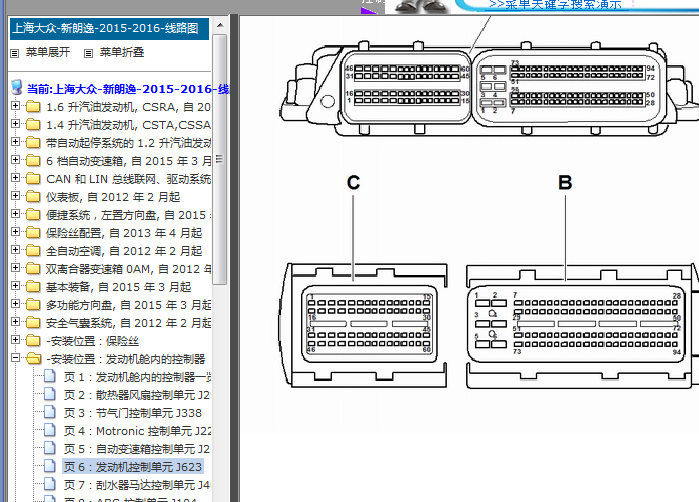This screenshot has width=699, height=502.
Task: Expand the 带自动起停系统的 1.2 升 folder
Action: (16, 142)
